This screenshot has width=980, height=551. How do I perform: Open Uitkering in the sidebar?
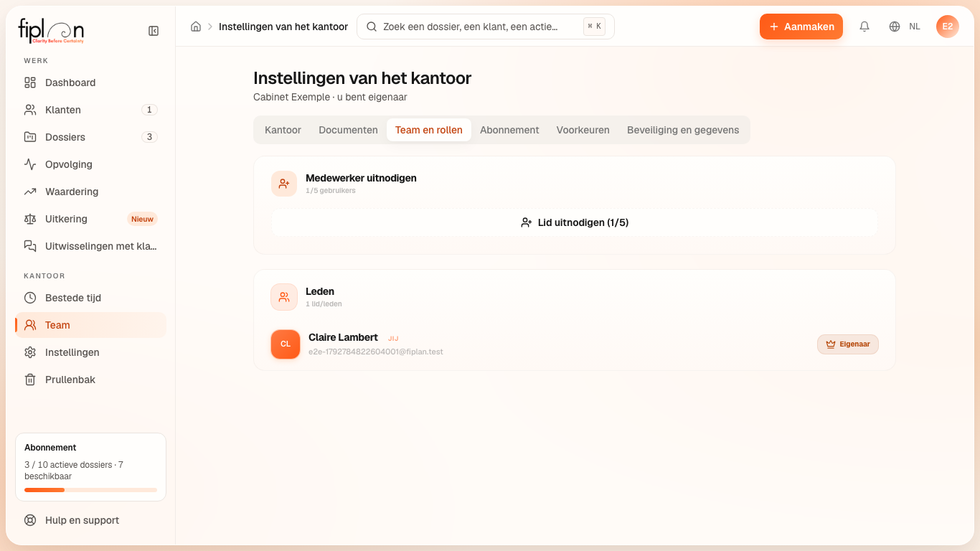coord(90,219)
